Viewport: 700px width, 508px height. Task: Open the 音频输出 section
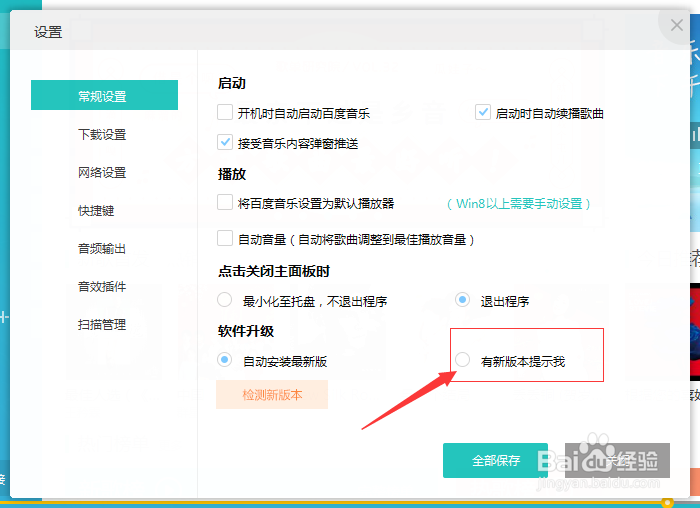[x=102, y=249]
